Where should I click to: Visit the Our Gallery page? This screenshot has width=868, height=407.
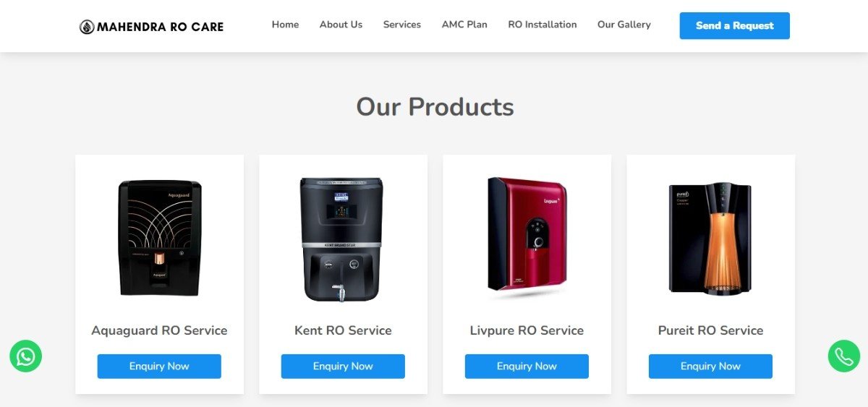click(x=624, y=25)
